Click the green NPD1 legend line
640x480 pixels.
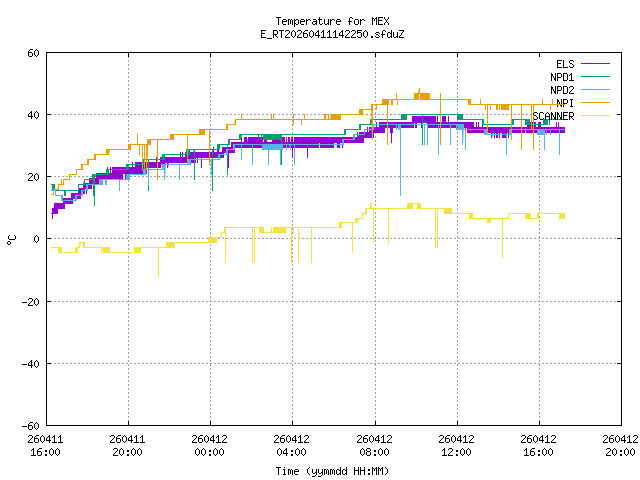point(595,77)
